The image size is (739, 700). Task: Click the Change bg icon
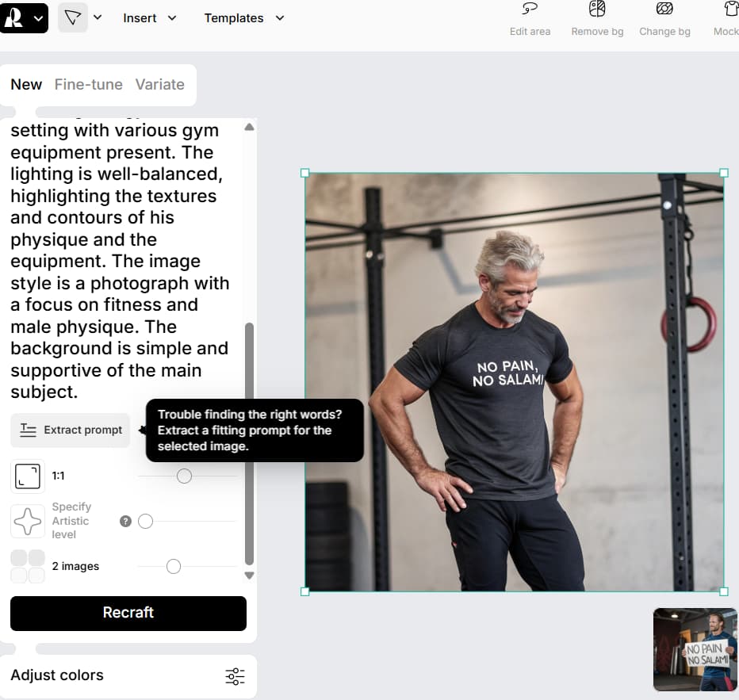tap(664, 9)
